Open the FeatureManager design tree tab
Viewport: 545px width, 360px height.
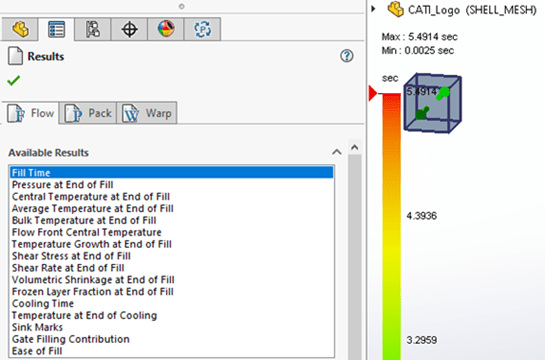[x=20, y=29]
